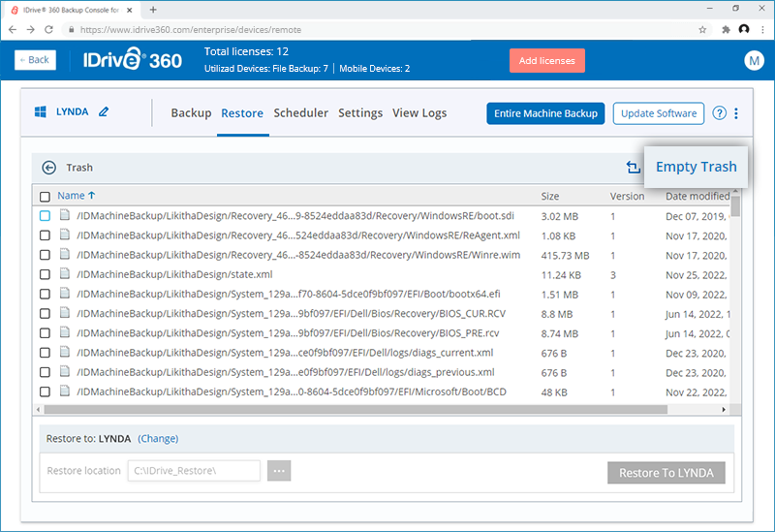Click the file icon for ReAgent.xml
Viewport: 775px width, 532px height.
65,235
